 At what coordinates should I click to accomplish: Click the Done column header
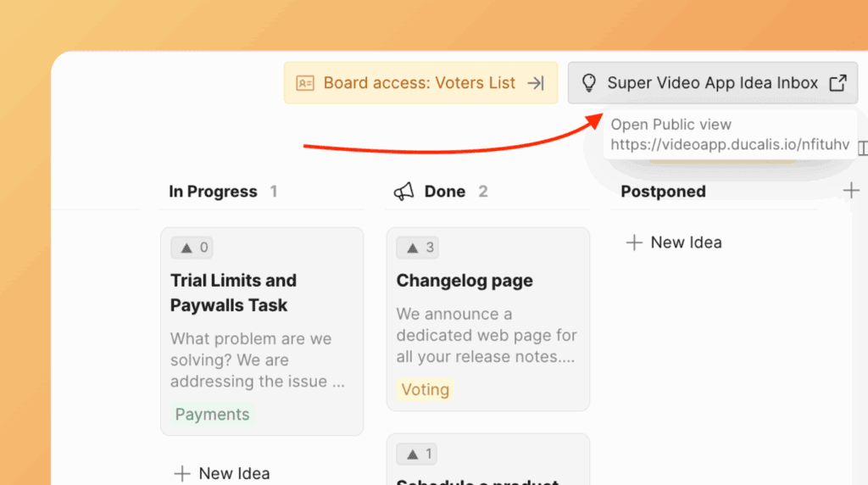[x=445, y=192]
